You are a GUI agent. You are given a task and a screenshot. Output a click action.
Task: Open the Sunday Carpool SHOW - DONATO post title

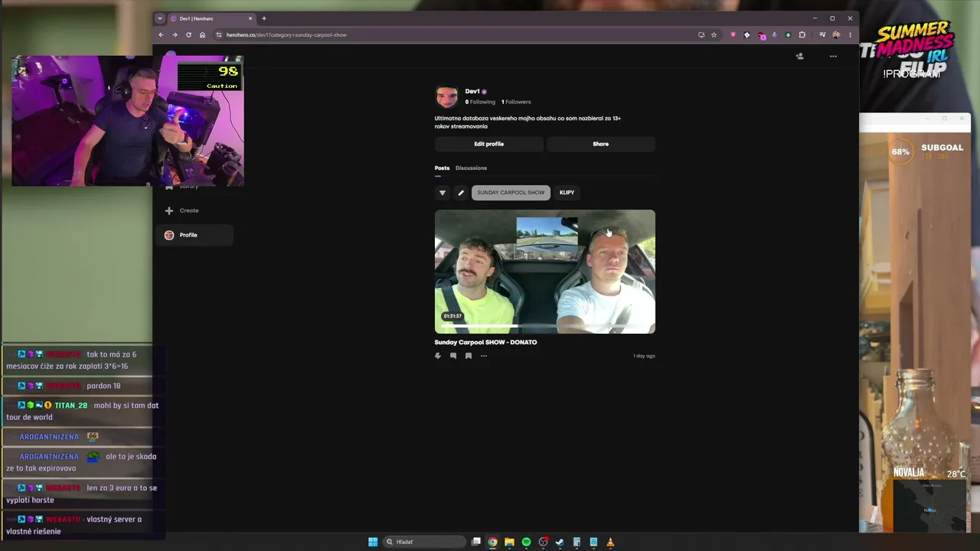485,342
